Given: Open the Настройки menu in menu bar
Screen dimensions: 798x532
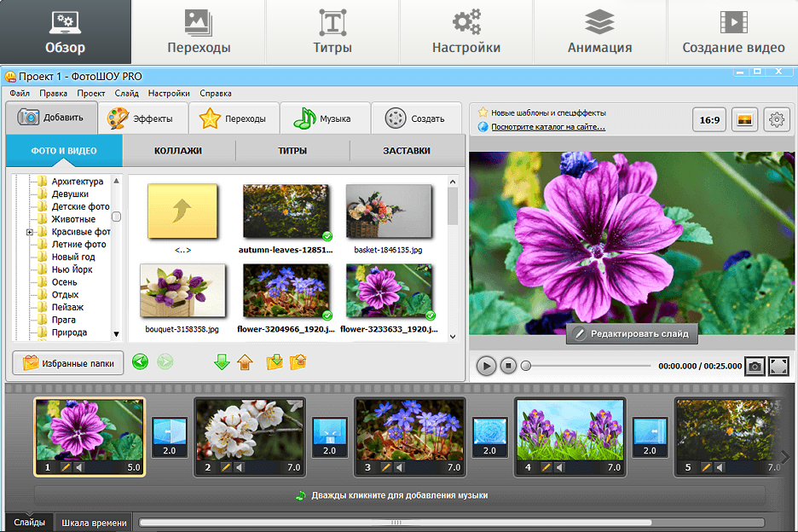Looking at the screenshot, I should pos(169,93).
